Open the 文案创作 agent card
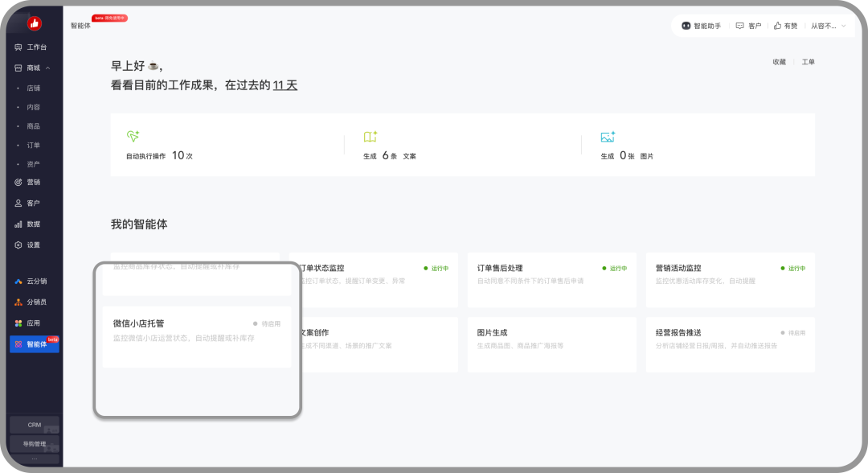Screen dimensions: 868x473 tap(379, 344)
